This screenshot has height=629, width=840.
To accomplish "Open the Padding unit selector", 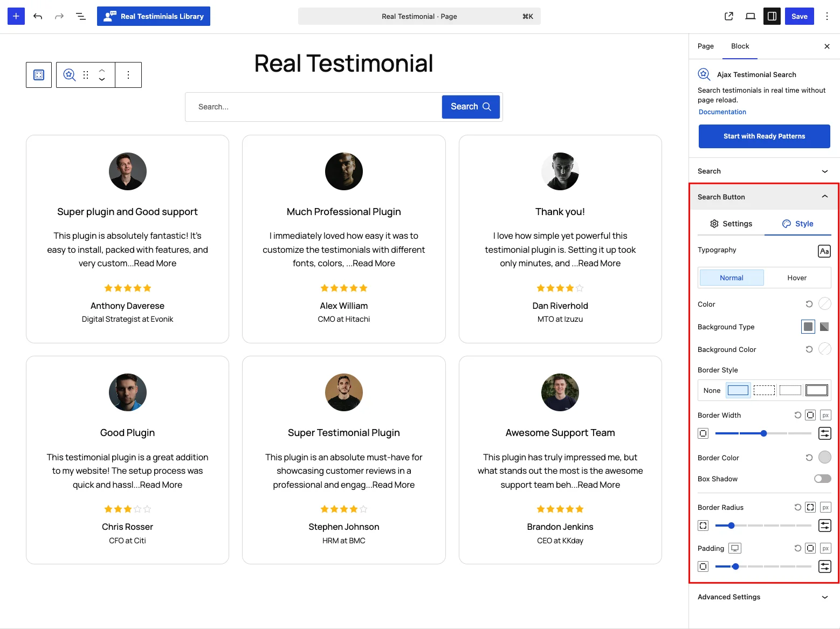I will coord(825,548).
